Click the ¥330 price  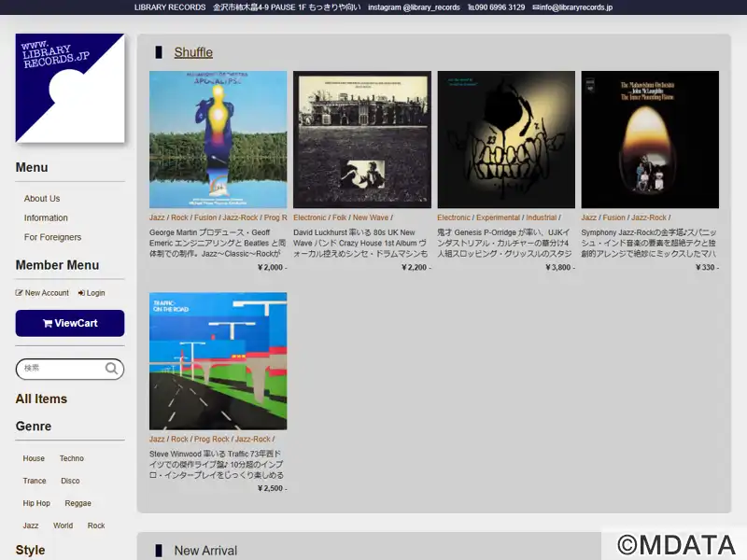coord(708,267)
